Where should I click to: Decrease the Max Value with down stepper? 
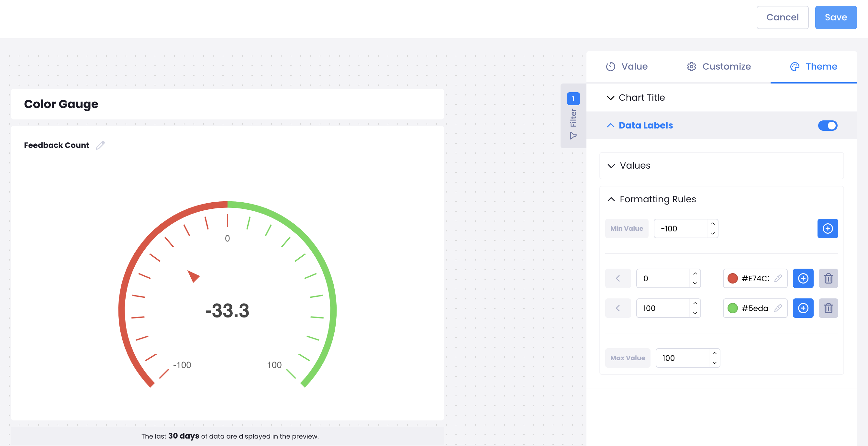pos(714,363)
